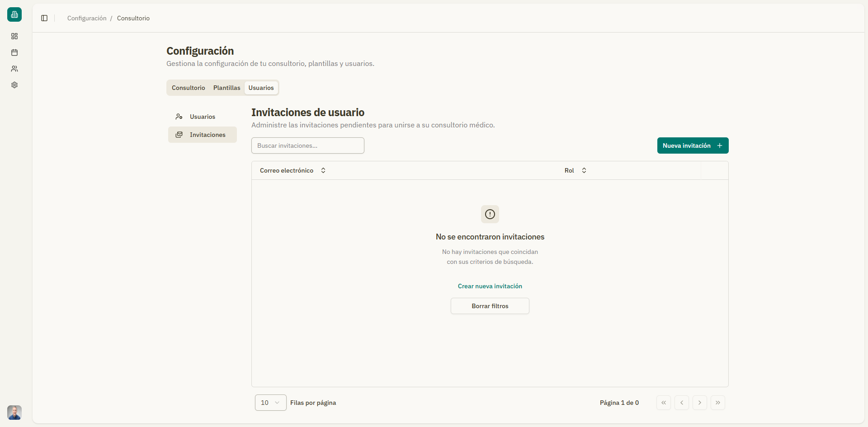Click the users icon next to Usuarios option

(x=179, y=117)
